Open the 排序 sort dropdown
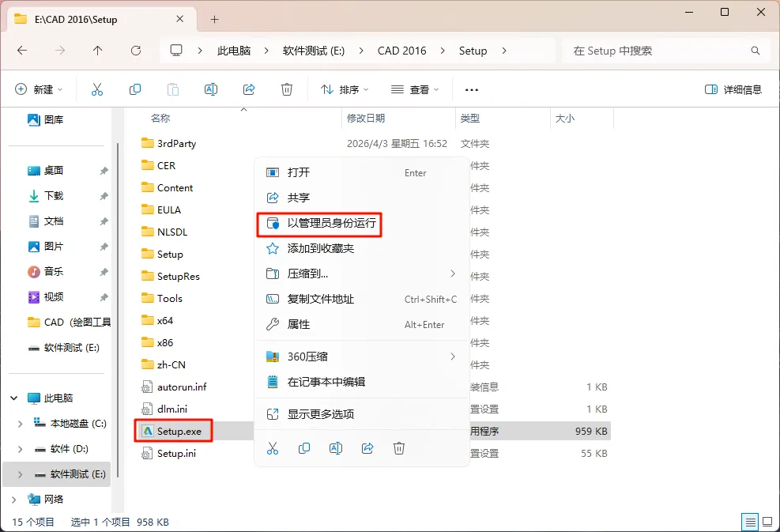This screenshot has height=532, width=780. (345, 89)
